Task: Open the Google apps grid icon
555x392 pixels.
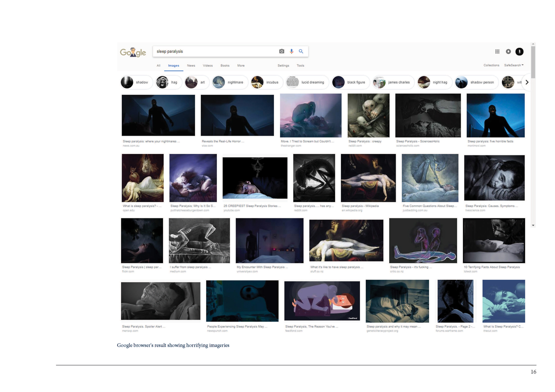Action: click(497, 52)
